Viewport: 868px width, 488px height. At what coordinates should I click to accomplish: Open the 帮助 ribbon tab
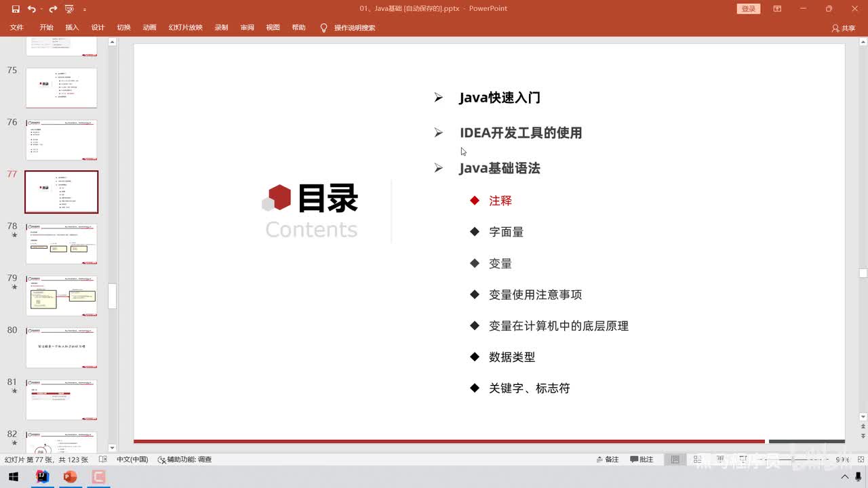pos(298,28)
